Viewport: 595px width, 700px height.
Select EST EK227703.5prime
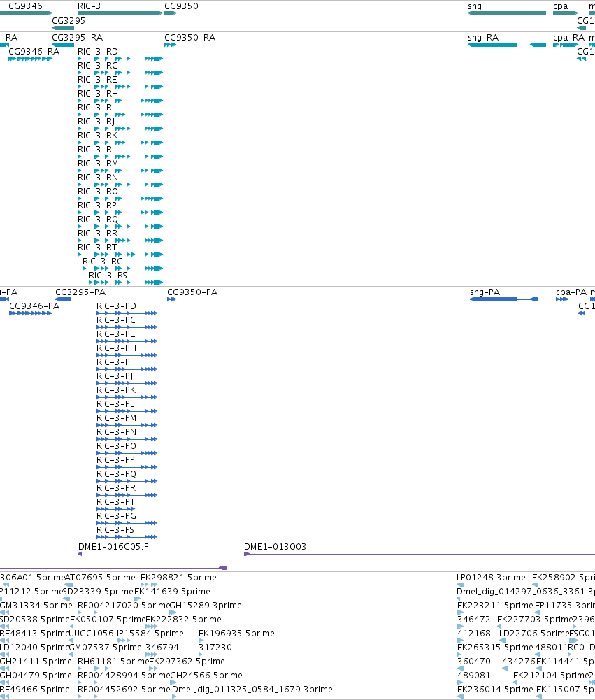tap(499, 627)
